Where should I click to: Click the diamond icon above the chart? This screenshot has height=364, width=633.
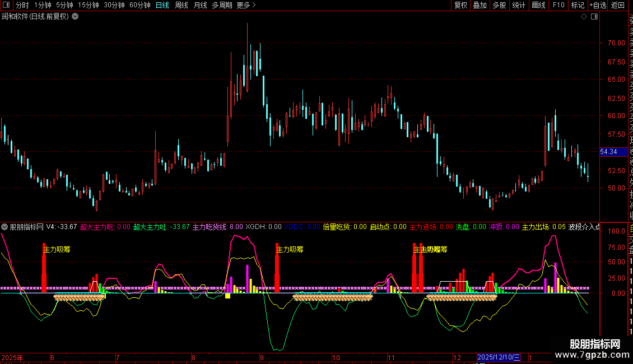point(584,17)
